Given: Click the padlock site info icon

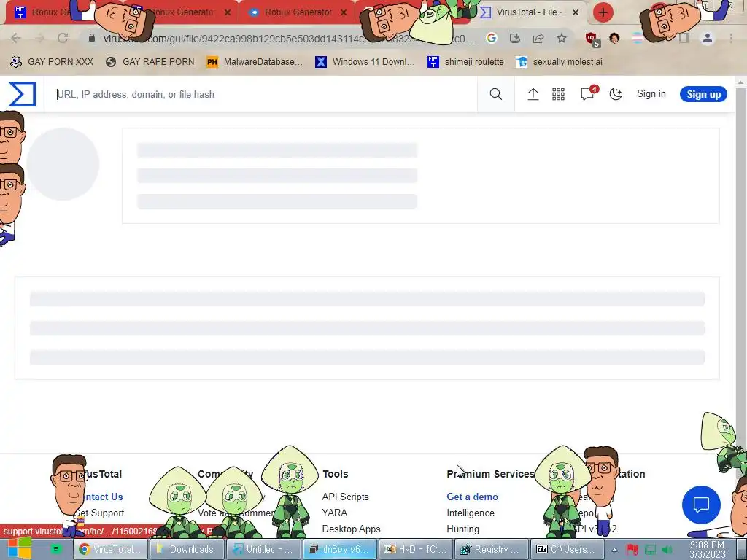Looking at the screenshot, I should [x=92, y=38].
